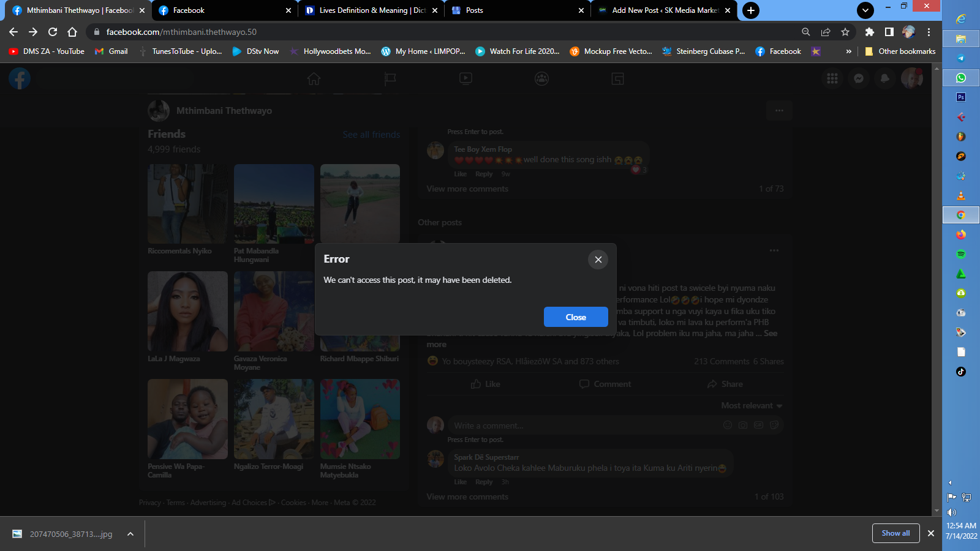This screenshot has height=551, width=980.
Task: Open the Other bookmarks folder
Action: coord(900,51)
